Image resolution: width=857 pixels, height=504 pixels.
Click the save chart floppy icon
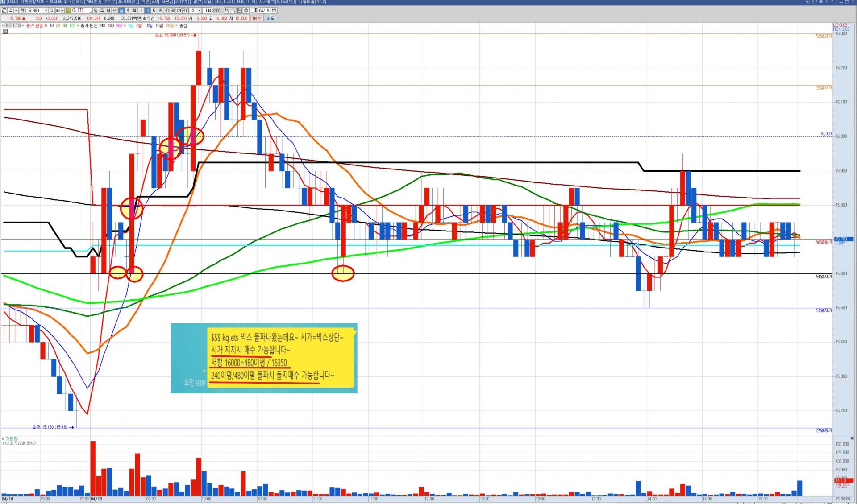pos(240,11)
